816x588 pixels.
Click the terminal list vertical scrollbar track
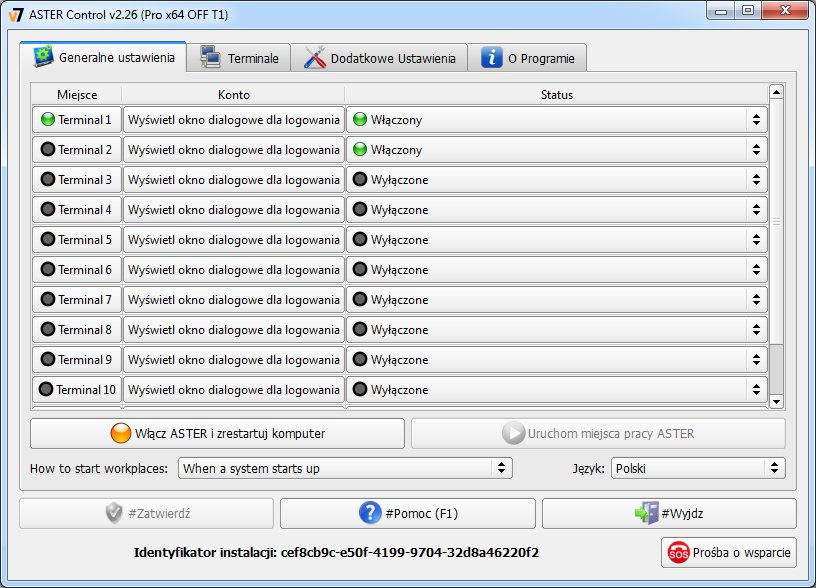[x=776, y=247]
